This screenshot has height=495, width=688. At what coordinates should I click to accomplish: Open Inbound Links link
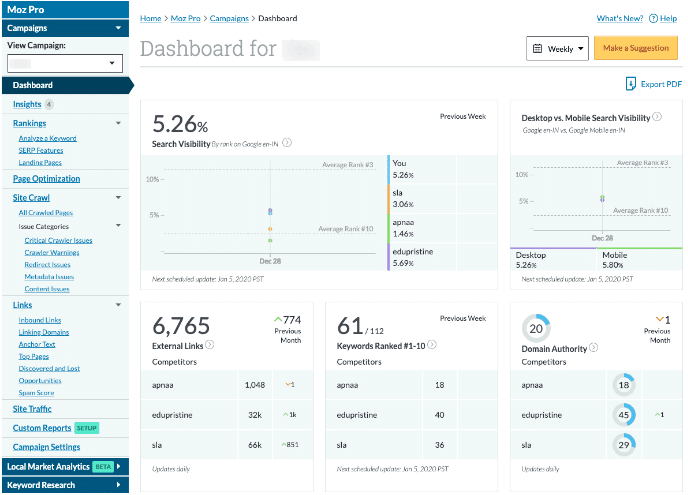[x=39, y=320]
